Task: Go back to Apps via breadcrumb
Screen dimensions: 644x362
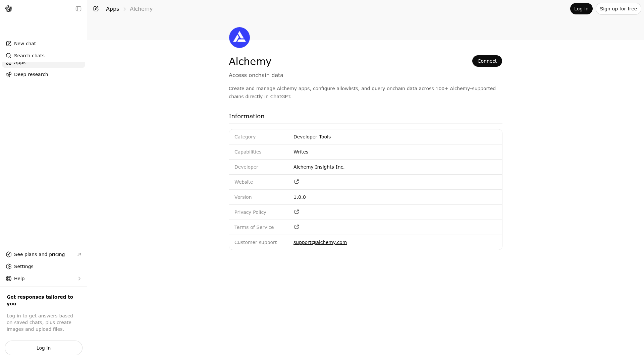Action: (112, 9)
